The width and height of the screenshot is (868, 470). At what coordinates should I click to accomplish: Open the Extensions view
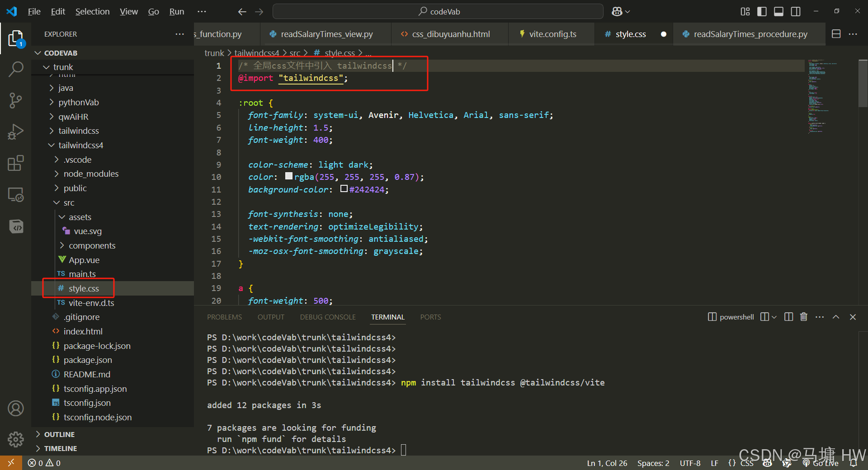click(16, 163)
